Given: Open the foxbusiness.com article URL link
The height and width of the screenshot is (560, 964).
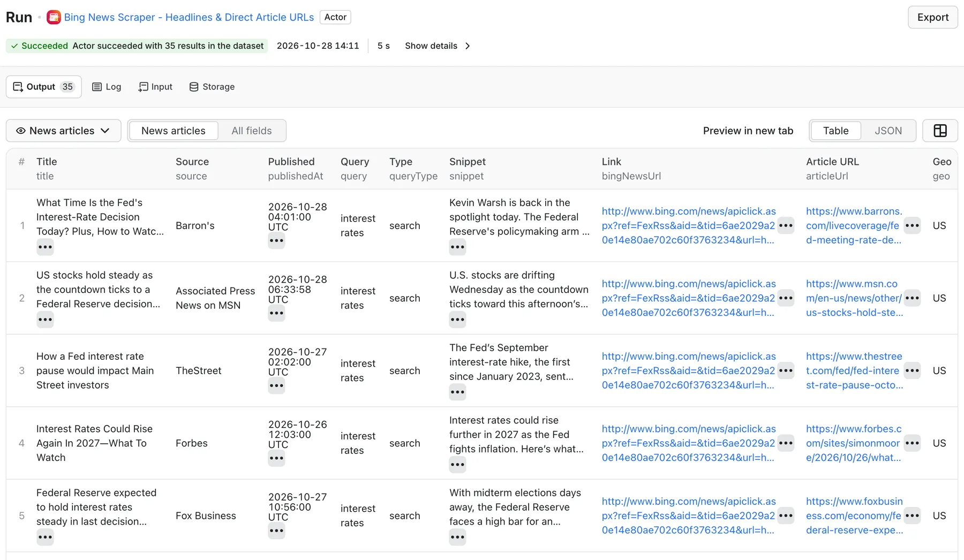Looking at the screenshot, I should point(854,516).
